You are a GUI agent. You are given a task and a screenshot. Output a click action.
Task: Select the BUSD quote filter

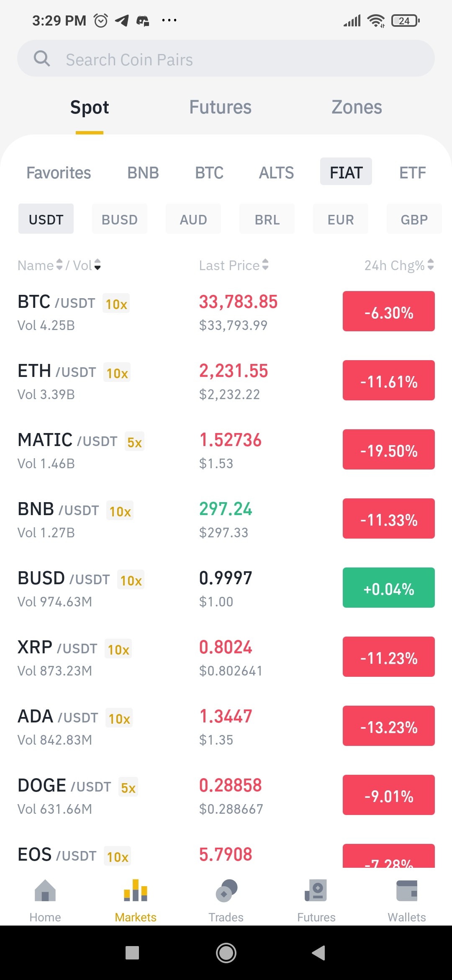point(120,219)
